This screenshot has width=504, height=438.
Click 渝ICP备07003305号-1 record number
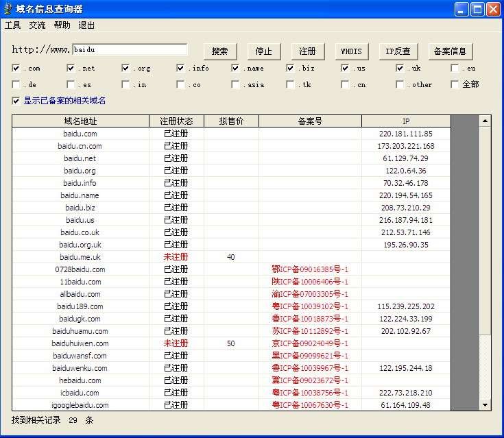pos(310,294)
